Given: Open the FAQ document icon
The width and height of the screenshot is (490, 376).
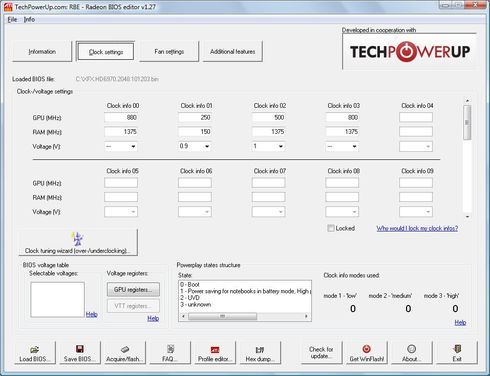Looking at the screenshot, I should [x=170, y=349].
